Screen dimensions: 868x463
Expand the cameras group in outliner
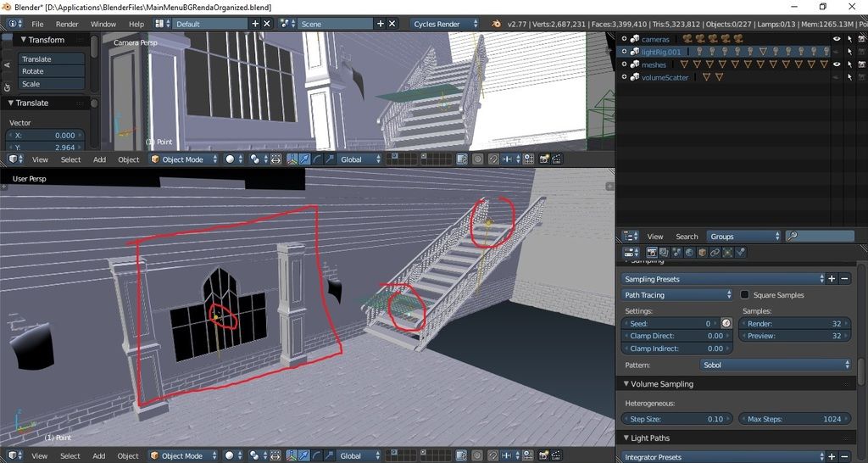625,39
